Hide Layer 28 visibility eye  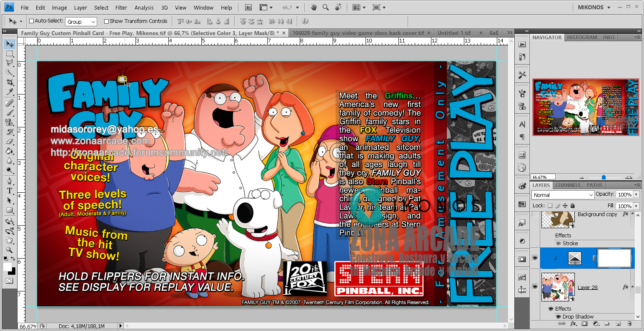pos(535,287)
